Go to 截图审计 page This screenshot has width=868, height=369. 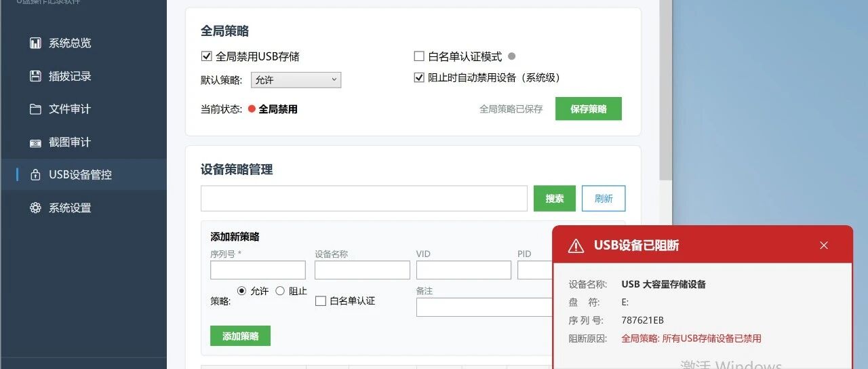83,142
